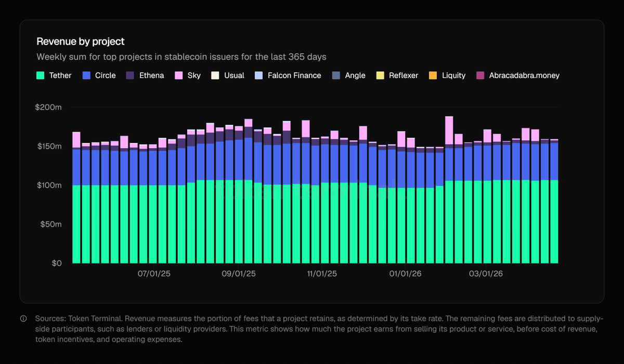Toggle the Reflexer legend label
Viewport: 624px width, 364px height.
[x=404, y=75]
